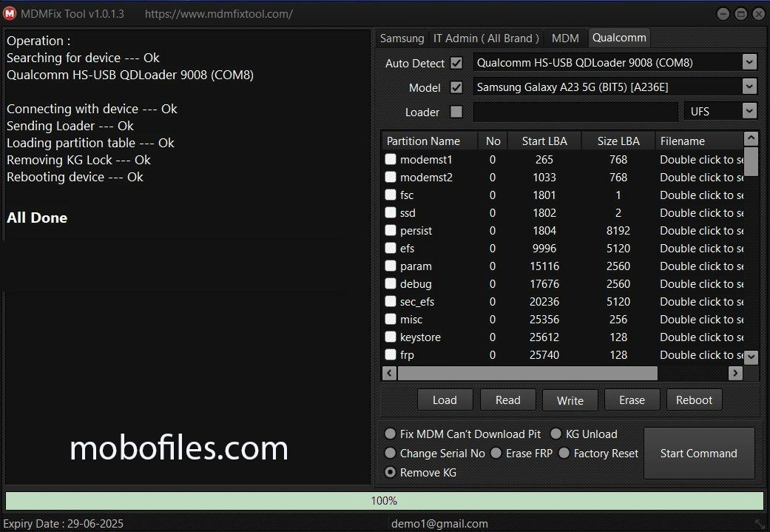Click the Loader file path input field
Image resolution: width=770 pixels, height=532 pixels.
575,112
